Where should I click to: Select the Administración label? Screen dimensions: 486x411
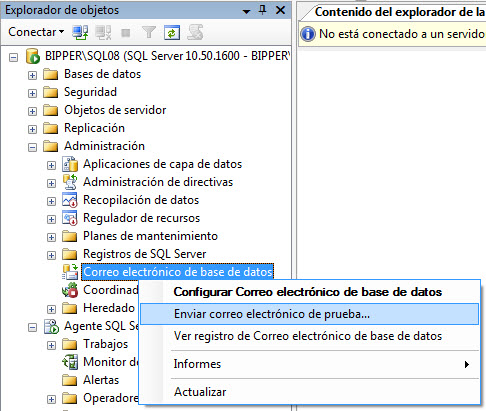(x=104, y=146)
